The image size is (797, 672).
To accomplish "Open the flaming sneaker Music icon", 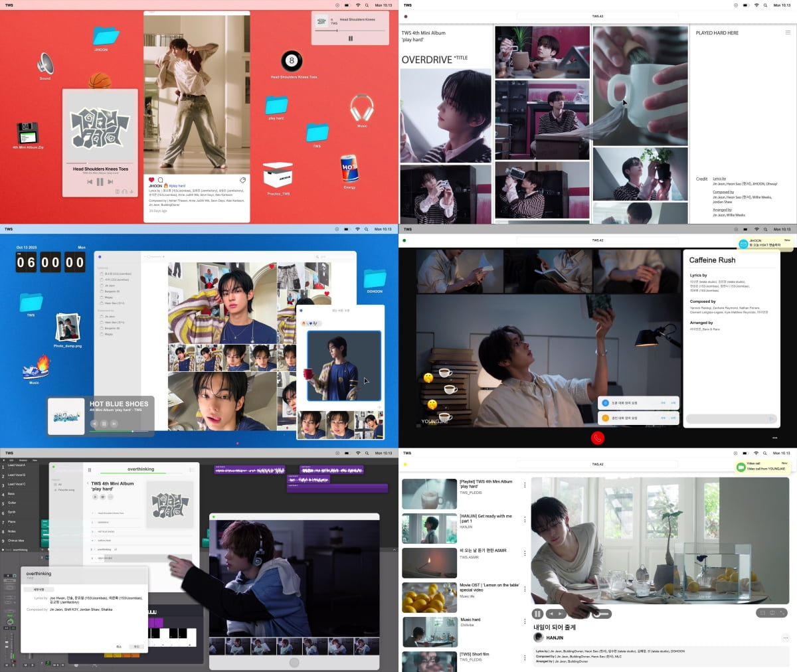I will [x=35, y=368].
